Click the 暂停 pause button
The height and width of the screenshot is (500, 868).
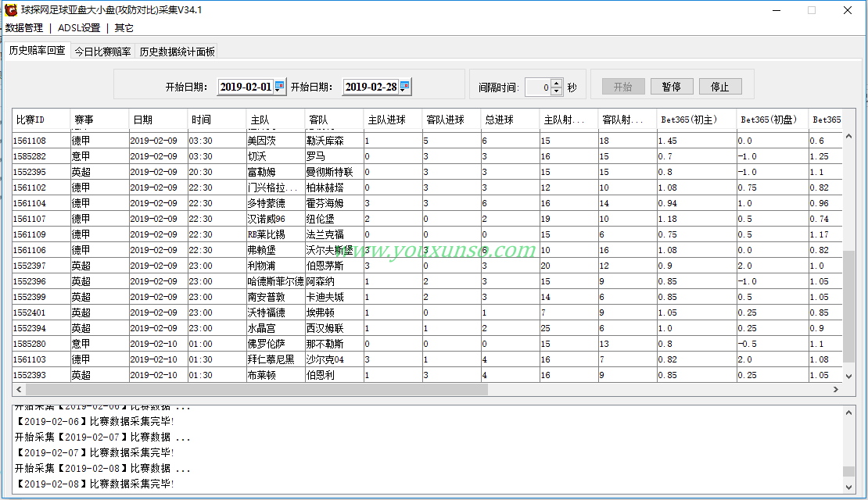point(671,87)
